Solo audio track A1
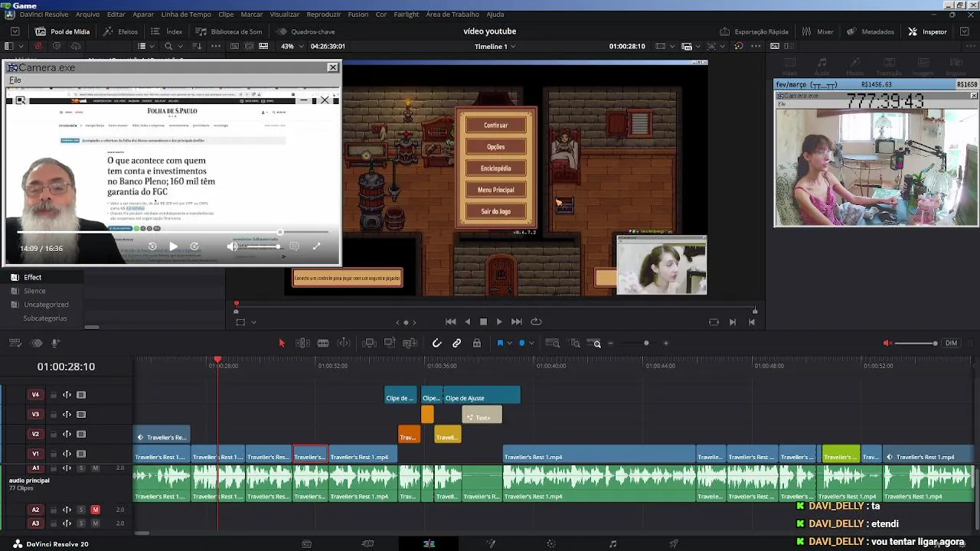This screenshot has width=980, height=551. point(81,468)
